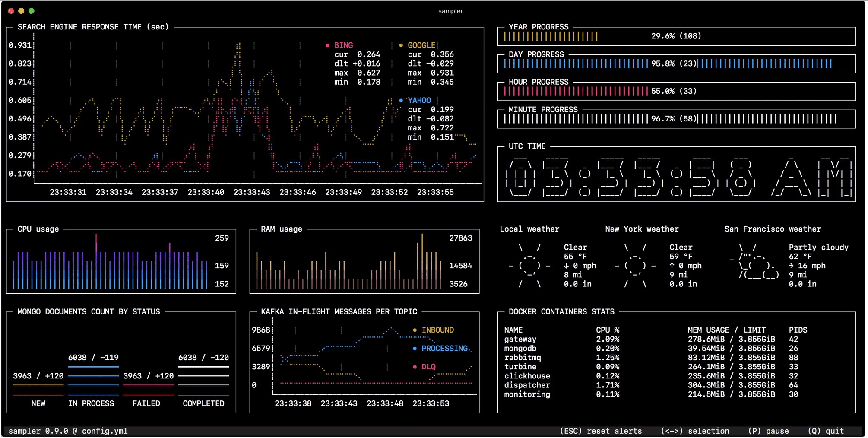This screenshot has width=868, height=438.
Task: Click 'Partly cloudy' San Francisco condition text
Action: (819, 248)
